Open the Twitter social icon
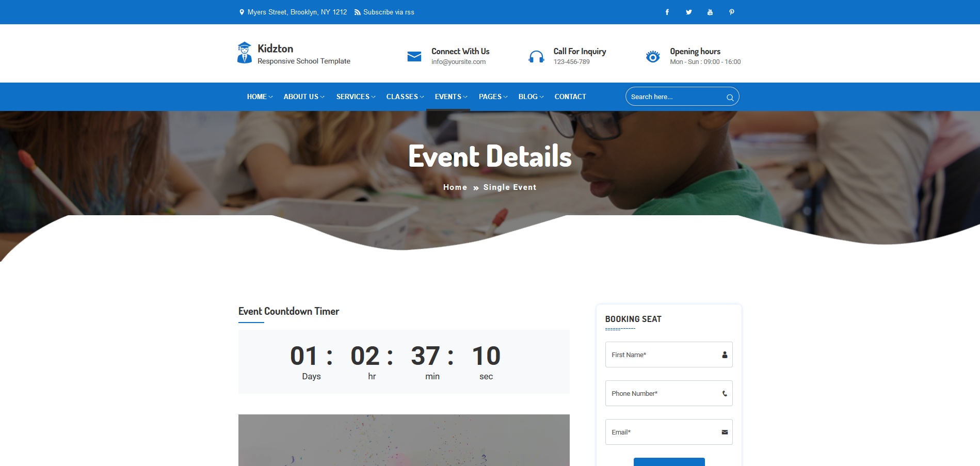The image size is (980, 466). click(x=688, y=12)
